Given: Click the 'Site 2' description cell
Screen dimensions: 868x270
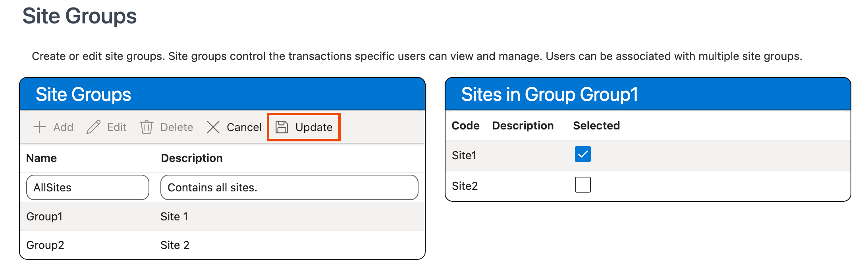Looking at the screenshot, I should point(175,245).
